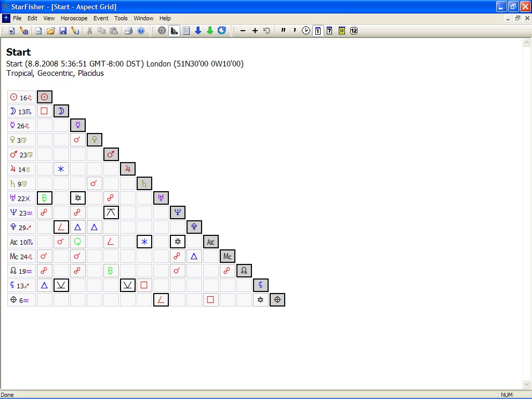Click the minus time step button
532x399 pixels.
click(x=243, y=31)
